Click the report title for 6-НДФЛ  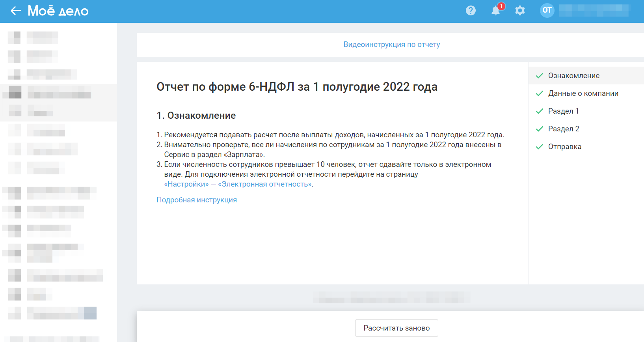[297, 87]
